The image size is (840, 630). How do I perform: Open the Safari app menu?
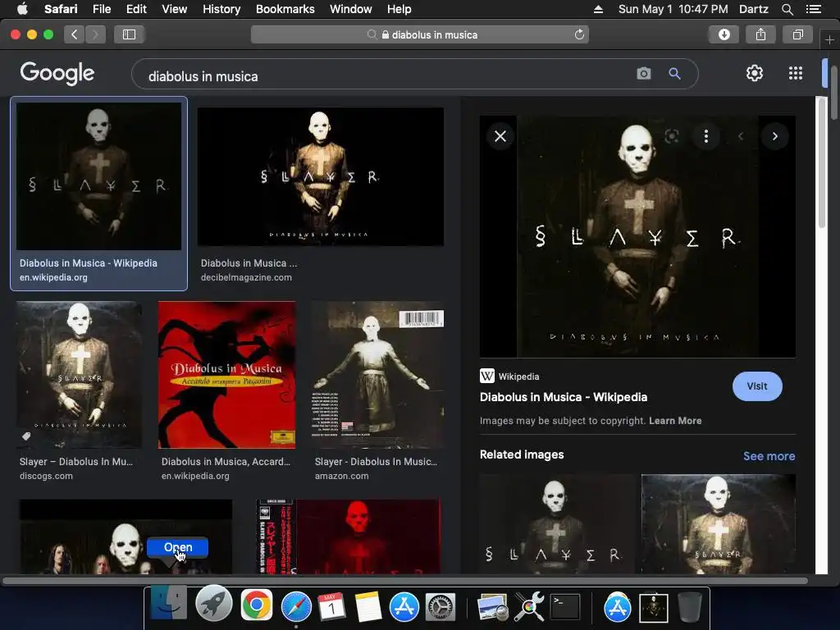pyautogui.click(x=61, y=9)
